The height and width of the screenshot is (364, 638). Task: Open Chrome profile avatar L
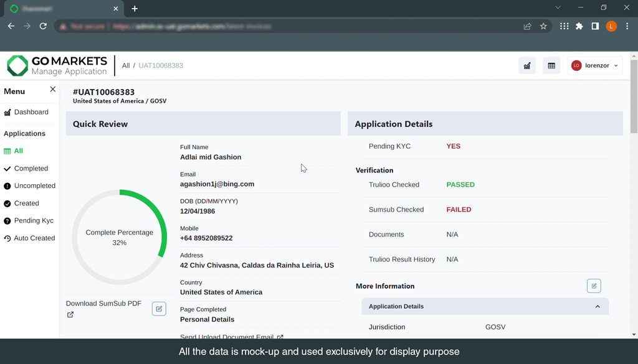coord(611,26)
